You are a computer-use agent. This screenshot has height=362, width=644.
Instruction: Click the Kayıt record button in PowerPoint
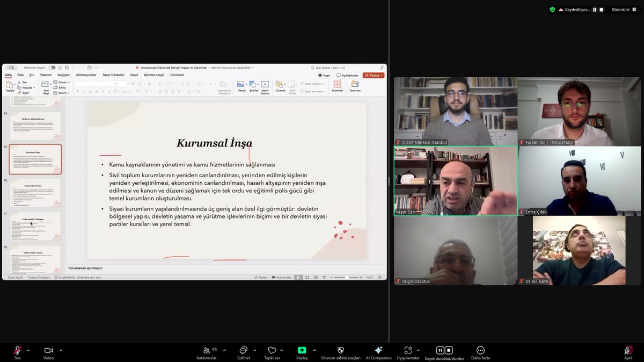(324, 75)
